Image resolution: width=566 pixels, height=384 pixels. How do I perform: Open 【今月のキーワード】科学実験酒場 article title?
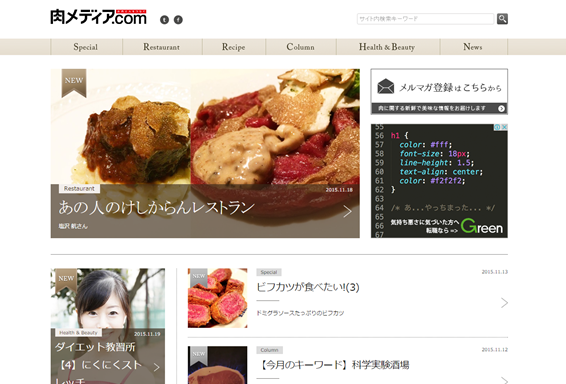coord(333,365)
